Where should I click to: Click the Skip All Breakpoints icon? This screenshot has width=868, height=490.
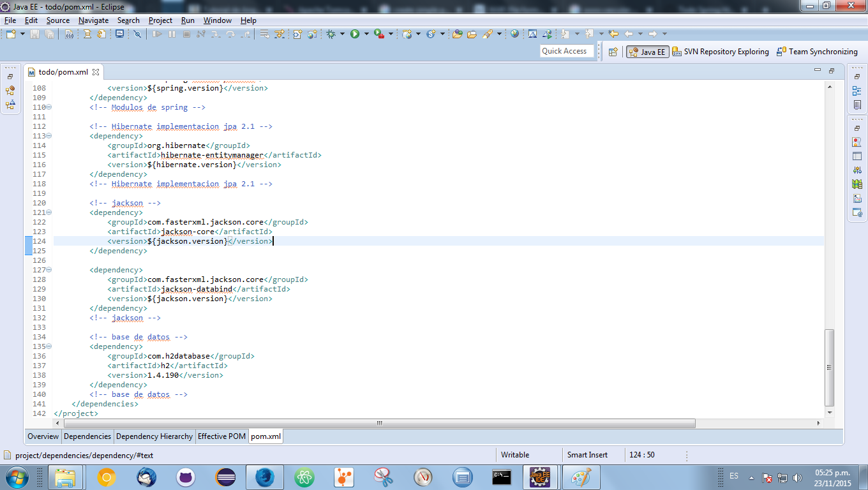click(x=137, y=34)
